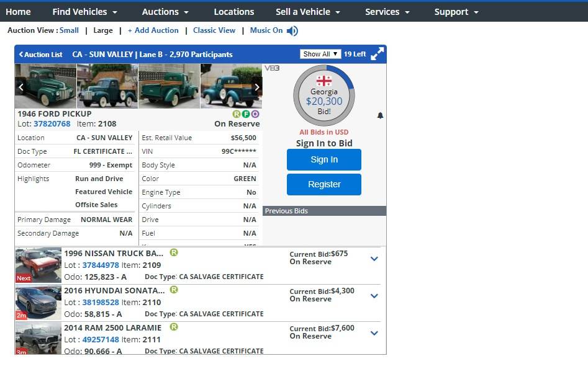This screenshot has height=369, width=588.
Task: Open the Find Vehicles menu
Action: [84, 12]
